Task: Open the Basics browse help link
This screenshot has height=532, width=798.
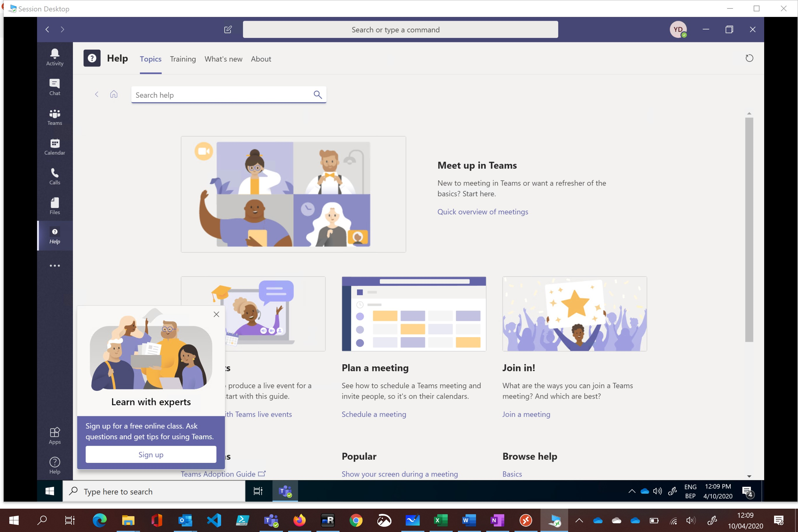Action: pos(512,474)
